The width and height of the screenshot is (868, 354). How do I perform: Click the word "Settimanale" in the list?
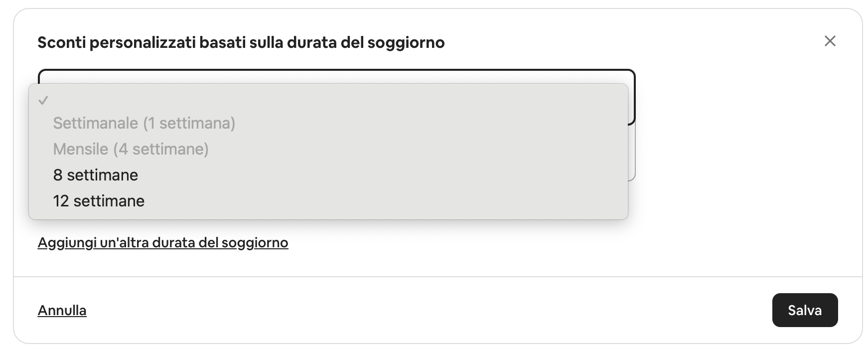(96, 123)
